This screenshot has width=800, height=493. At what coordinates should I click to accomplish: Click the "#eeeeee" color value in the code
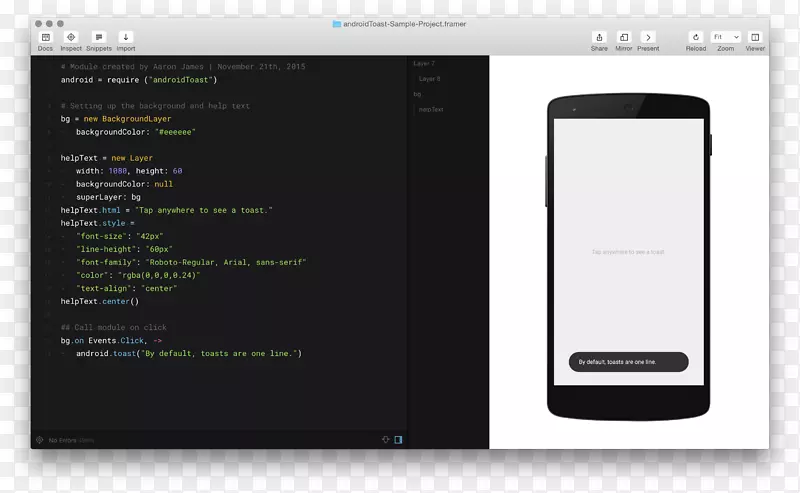(174, 132)
